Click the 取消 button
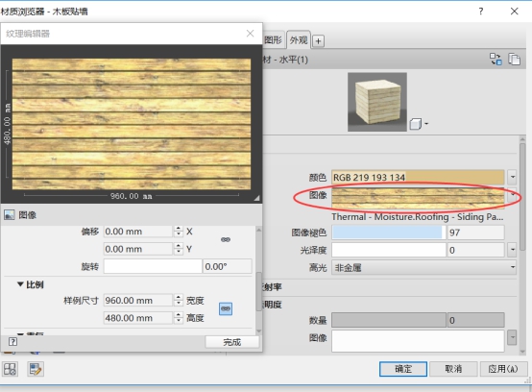This screenshot has height=392, width=532. click(x=453, y=369)
